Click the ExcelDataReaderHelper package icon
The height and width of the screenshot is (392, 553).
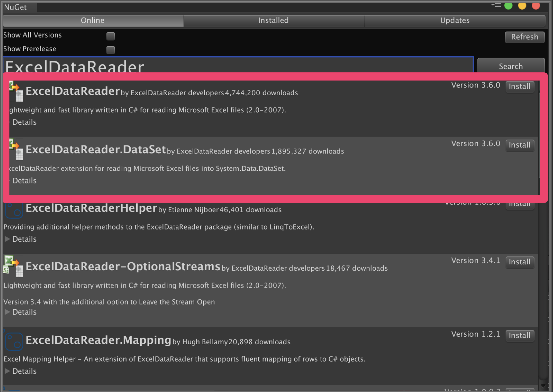click(x=14, y=210)
